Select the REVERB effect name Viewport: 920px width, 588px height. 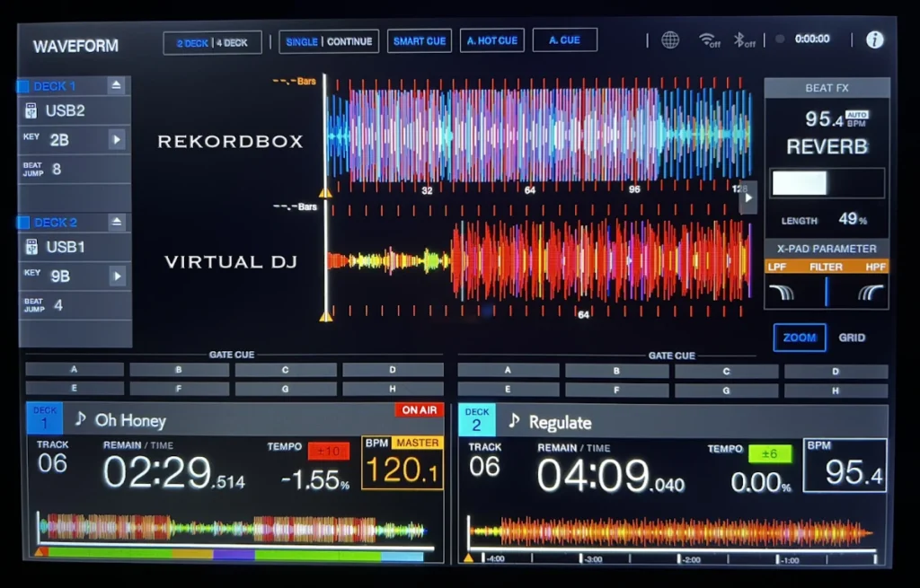point(827,146)
